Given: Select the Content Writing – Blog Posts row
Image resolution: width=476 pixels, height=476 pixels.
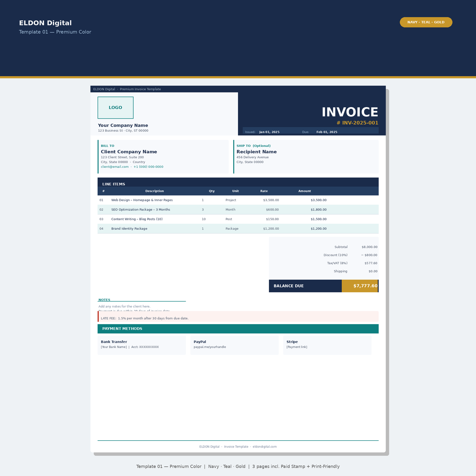Looking at the screenshot, I should click(x=238, y=219).
